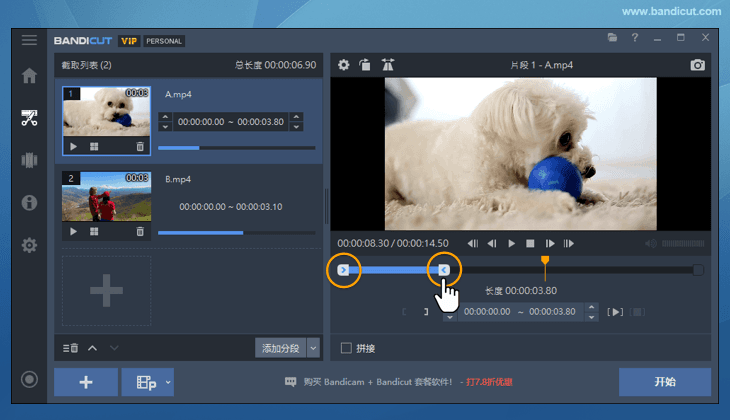Click timeline start time 00:00:00.00 field
The width and height of the screenshot is (730, 420).
tap(487, 312)
